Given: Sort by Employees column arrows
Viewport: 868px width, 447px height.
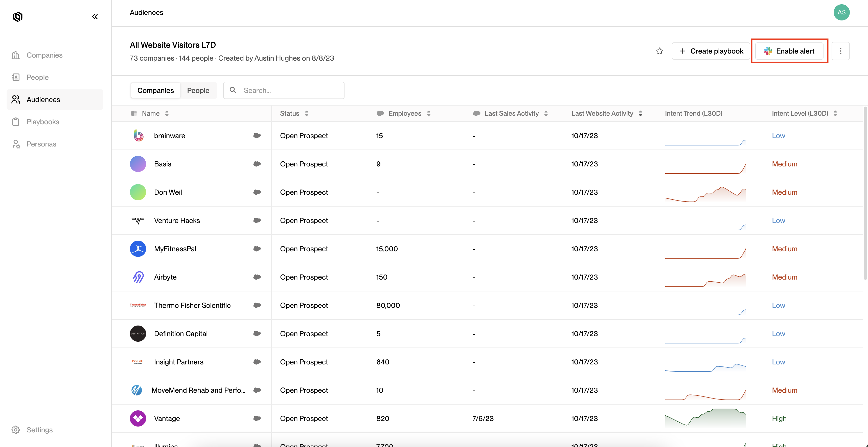Looking at the screenshot, I should pos(429,113).
